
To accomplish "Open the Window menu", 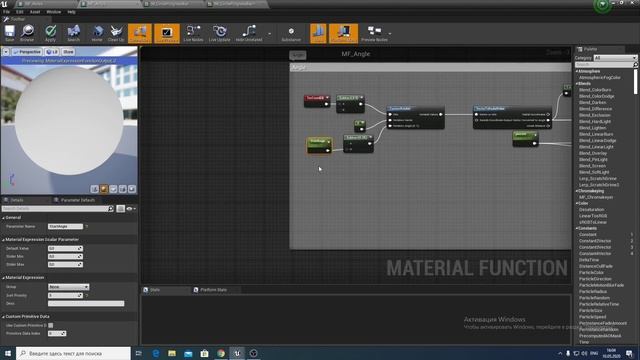I will pyautogui.click(x=53, y=12).
